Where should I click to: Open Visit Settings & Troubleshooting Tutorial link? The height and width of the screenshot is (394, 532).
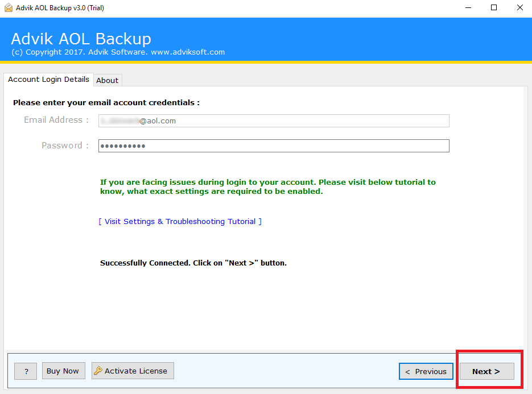[180, 221]
